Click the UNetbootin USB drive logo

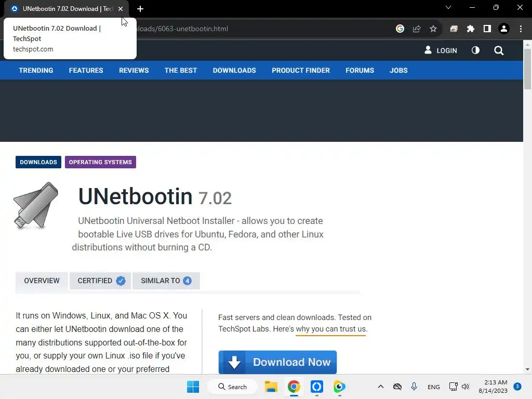[36, 206]
